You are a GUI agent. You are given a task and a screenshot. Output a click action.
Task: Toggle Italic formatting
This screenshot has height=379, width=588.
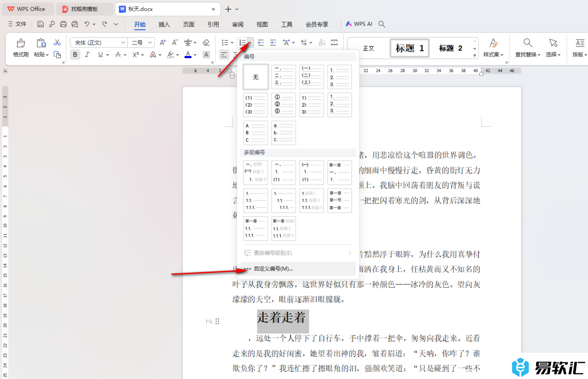87,55
